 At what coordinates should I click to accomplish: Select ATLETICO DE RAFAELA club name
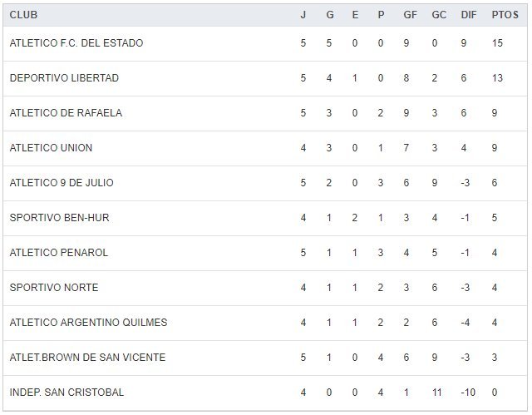click(66, 113)
